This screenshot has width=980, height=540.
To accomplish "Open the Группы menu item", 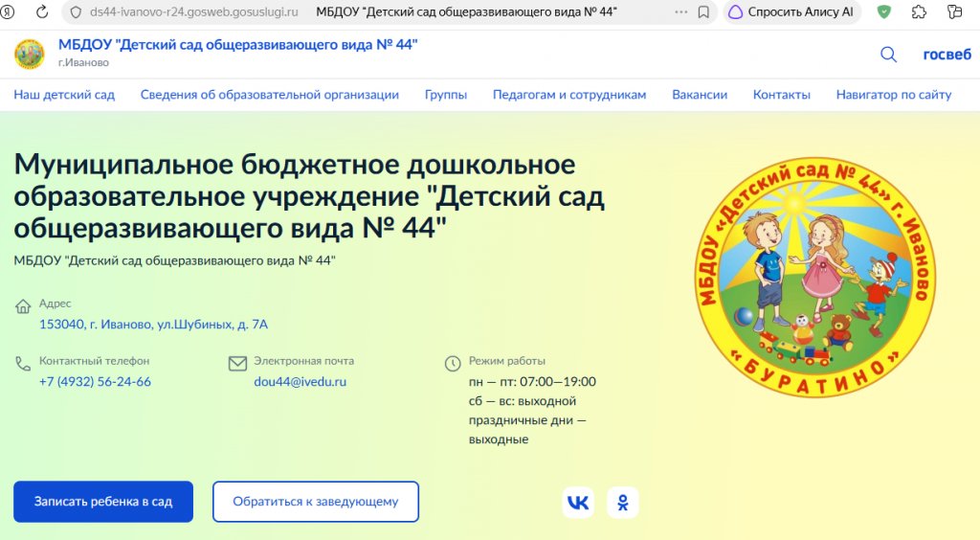I will (x=446, y=95).
